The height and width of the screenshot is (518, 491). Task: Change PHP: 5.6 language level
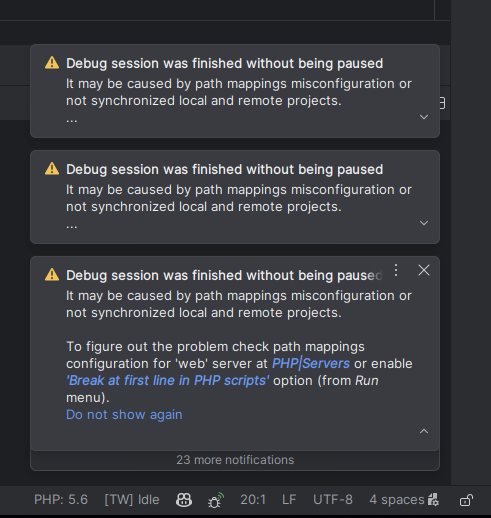pos(61,500)
